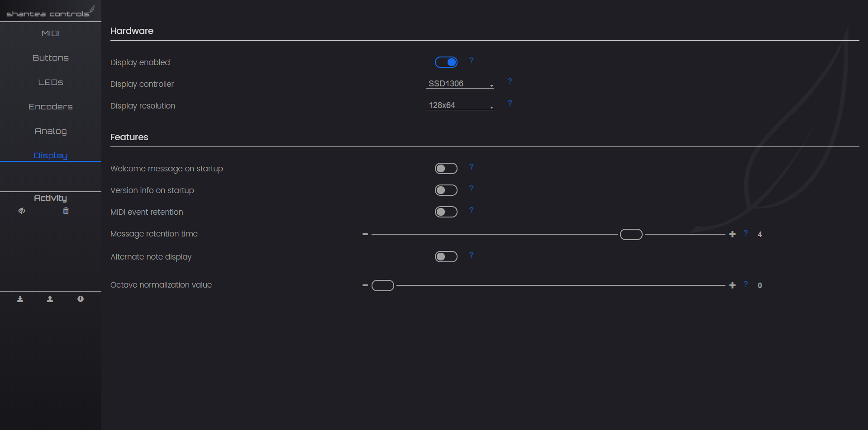Click the Activity eye visibility icon

click(22, 211)
